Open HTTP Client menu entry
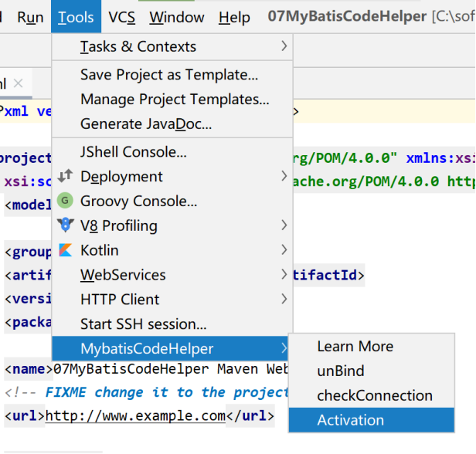The height and width of the screenshot is (454, 476). pos(172,300)
